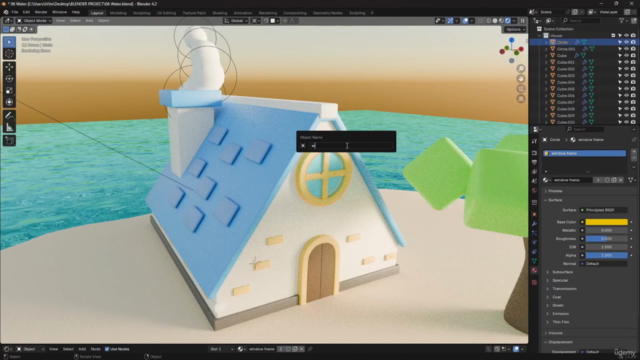Expand the Preview panel

point(555,191)
